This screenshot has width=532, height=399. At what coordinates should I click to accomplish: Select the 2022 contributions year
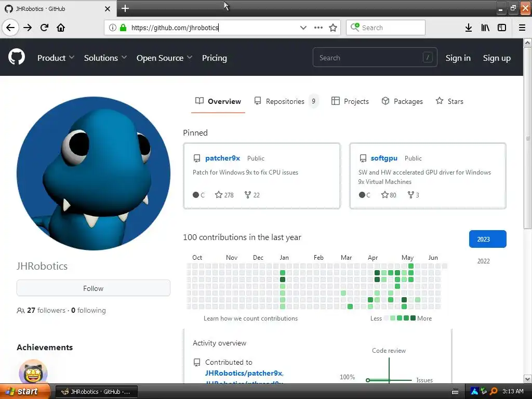484,261
